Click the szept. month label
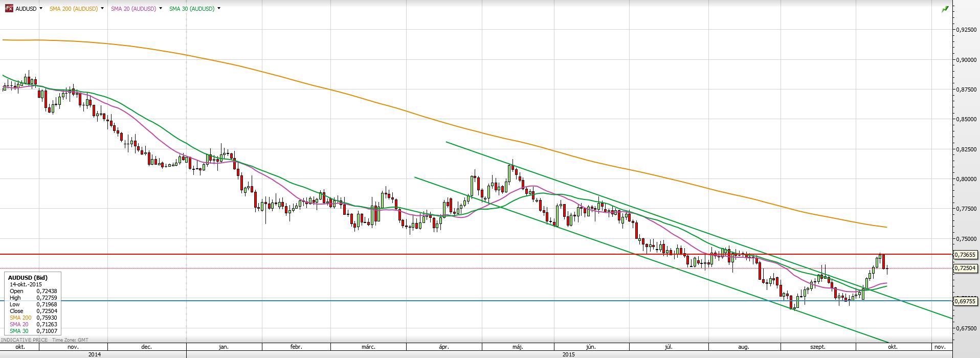This screenshot has width=980, height=358. [818, 347]
